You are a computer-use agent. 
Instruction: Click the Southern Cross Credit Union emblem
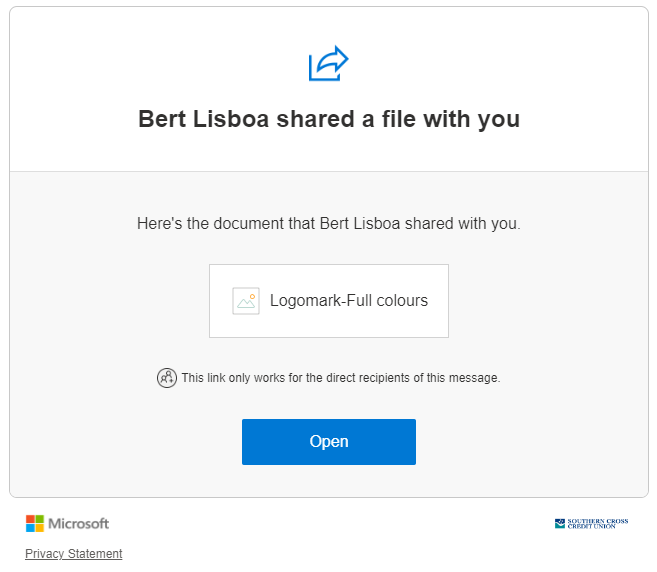(x=560, y=523)
